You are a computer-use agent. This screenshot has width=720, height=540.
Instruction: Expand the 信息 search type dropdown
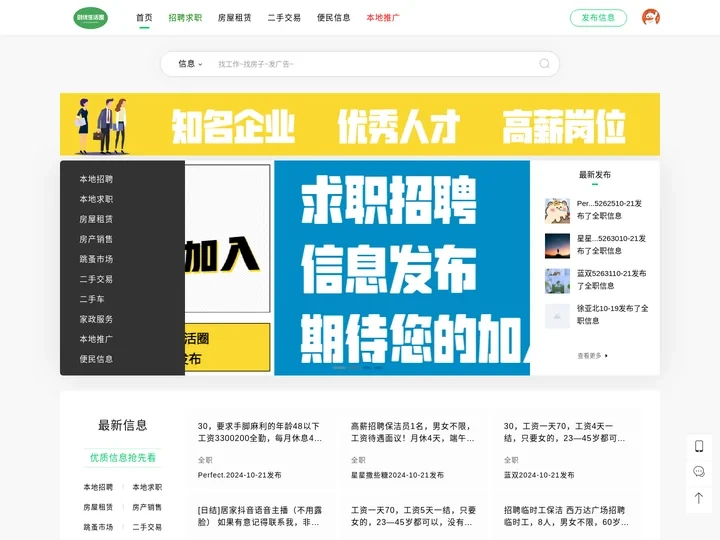click(190, 64)
